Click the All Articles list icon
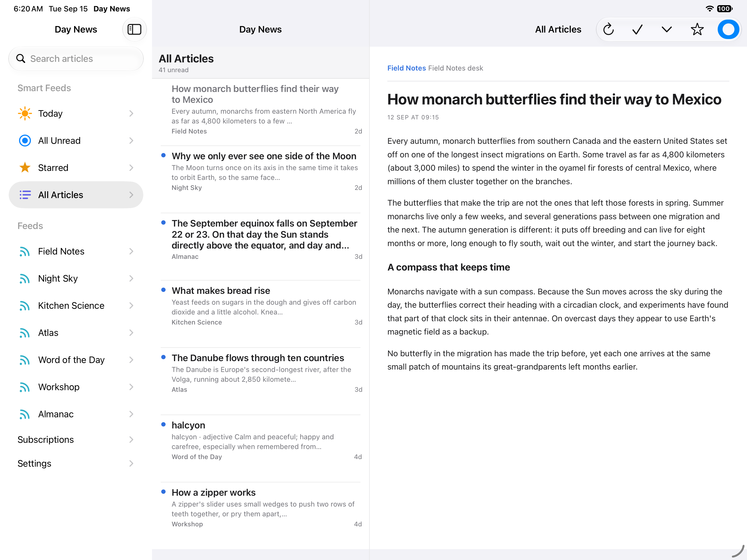 pos(25,195)
